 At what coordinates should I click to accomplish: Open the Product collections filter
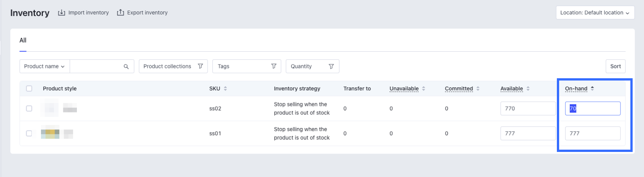pos(173,66)
